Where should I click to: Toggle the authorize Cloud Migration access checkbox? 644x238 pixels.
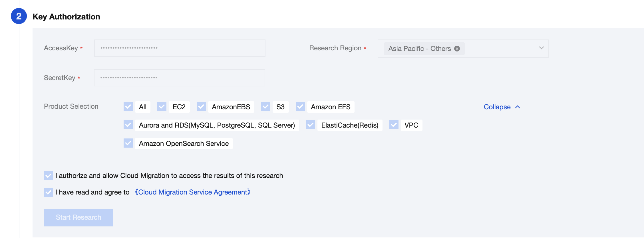point(49,176)
